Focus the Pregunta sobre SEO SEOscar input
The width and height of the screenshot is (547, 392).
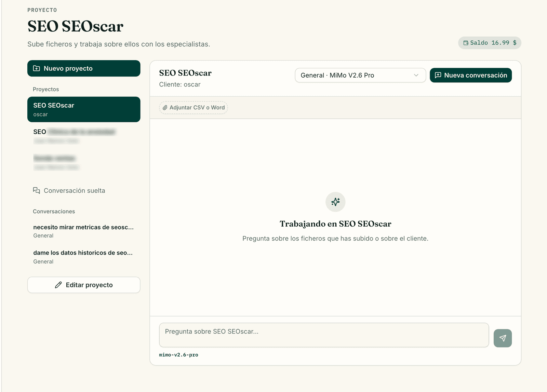coord(324,335)
